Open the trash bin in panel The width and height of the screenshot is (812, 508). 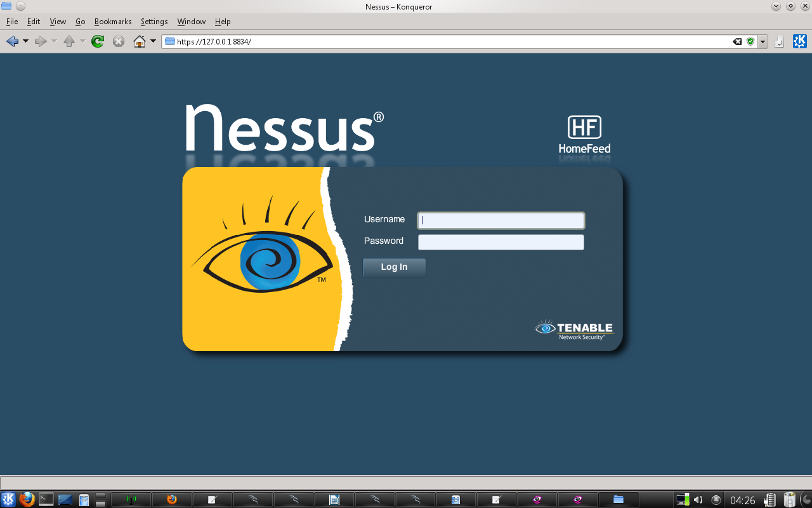[789, 500]
